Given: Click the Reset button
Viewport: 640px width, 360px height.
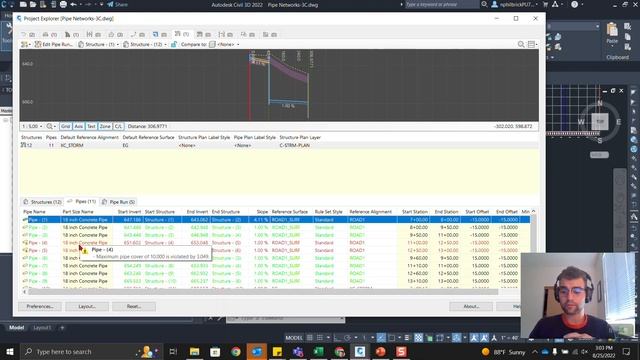Looking at the screenshot, I should (x=134, y=306).
